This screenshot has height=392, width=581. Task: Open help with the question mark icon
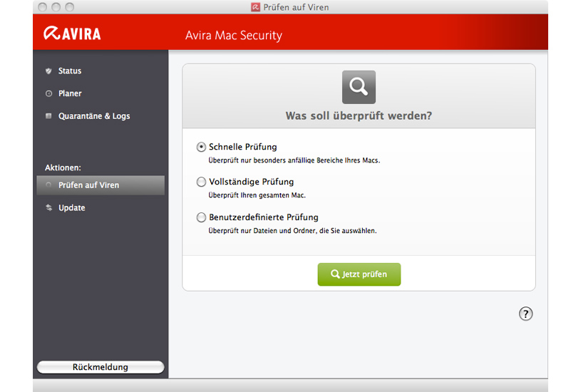[x=525, y=314]
